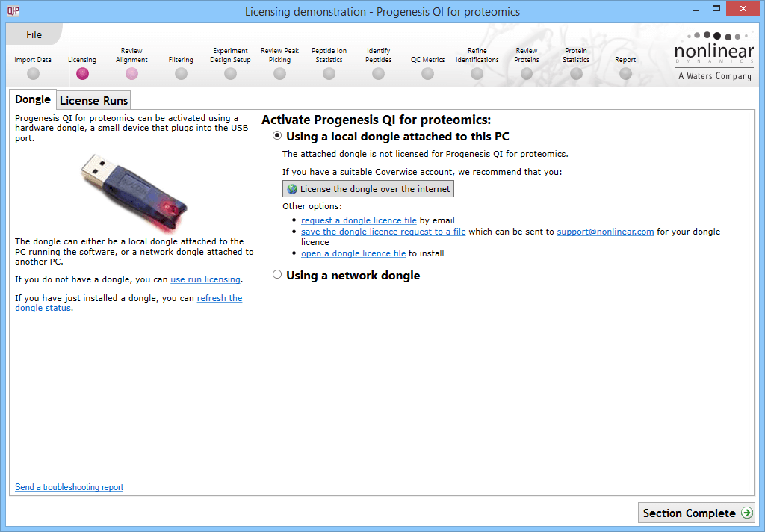Screen dimensions: 765x532
Task: Switch to the Dongle tab
Action: pyautogui.click(x=33, y=99)
